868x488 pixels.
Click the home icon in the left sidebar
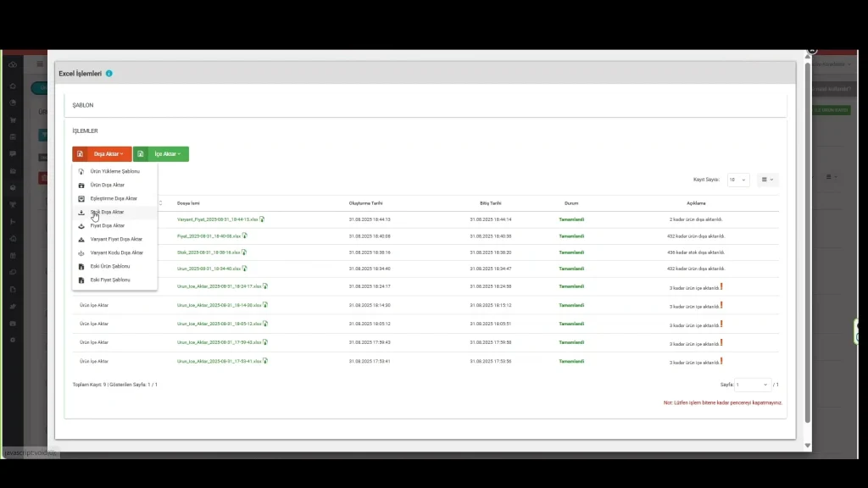pyautogui.click(x=13, y=86)
